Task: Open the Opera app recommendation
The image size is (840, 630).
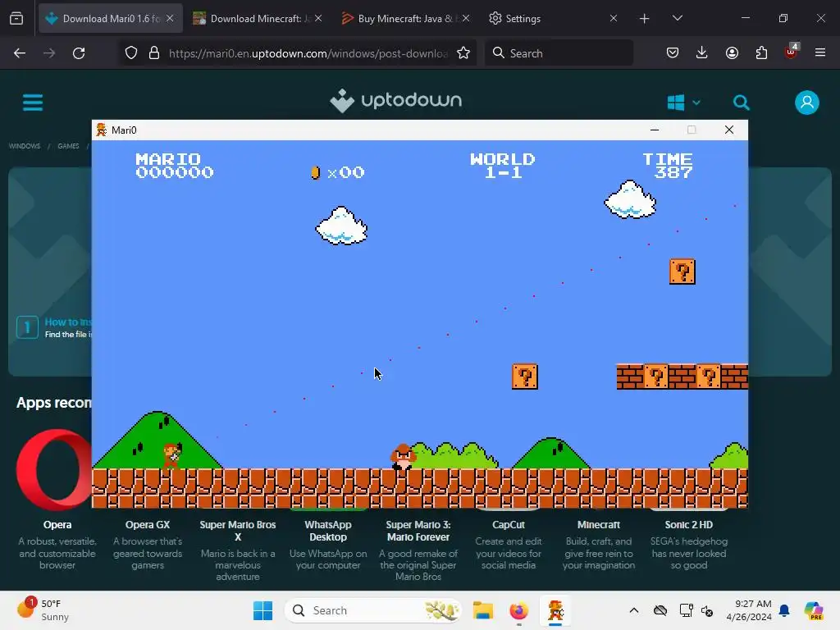Action: pyautogui.click(x=57, y=525)
